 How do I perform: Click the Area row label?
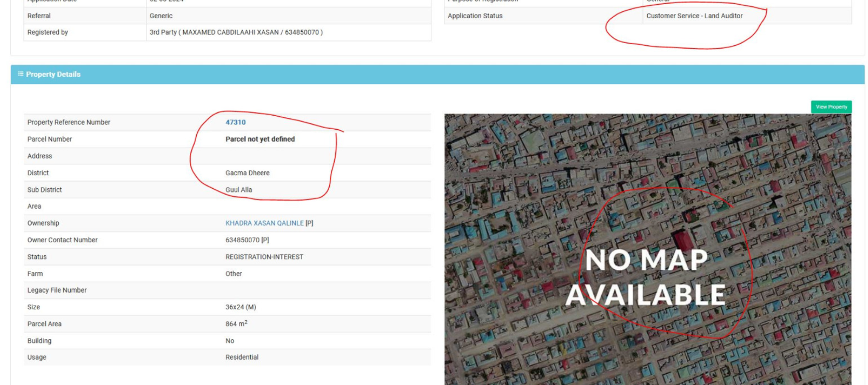(34, 207)
